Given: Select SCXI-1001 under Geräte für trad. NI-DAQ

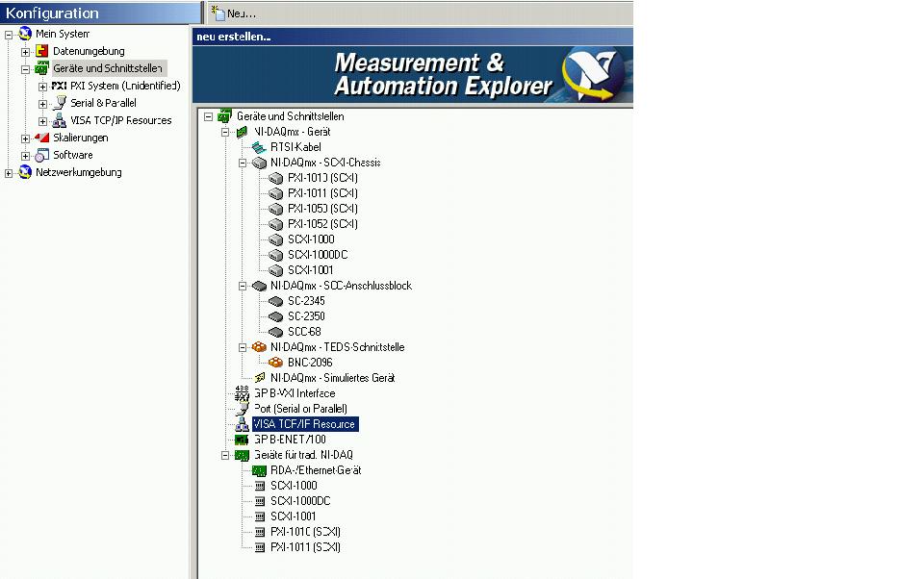Looking at the screenshot, I should (x=294, y=516).
